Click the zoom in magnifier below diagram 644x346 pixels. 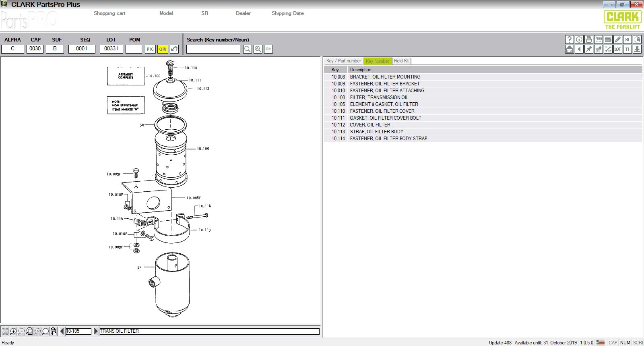click(13, 331)
